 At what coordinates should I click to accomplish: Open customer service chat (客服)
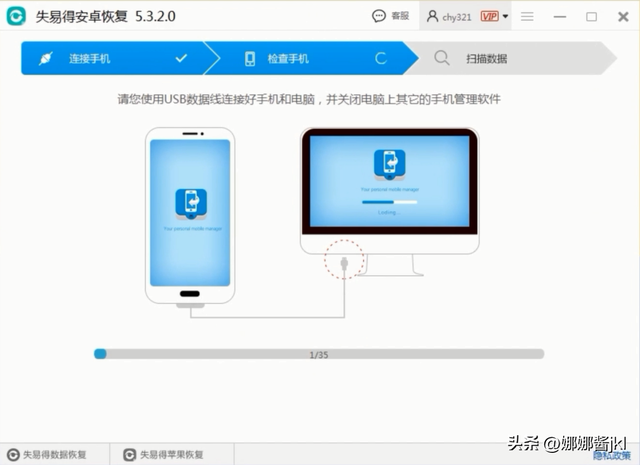click(x=391, y=16)
